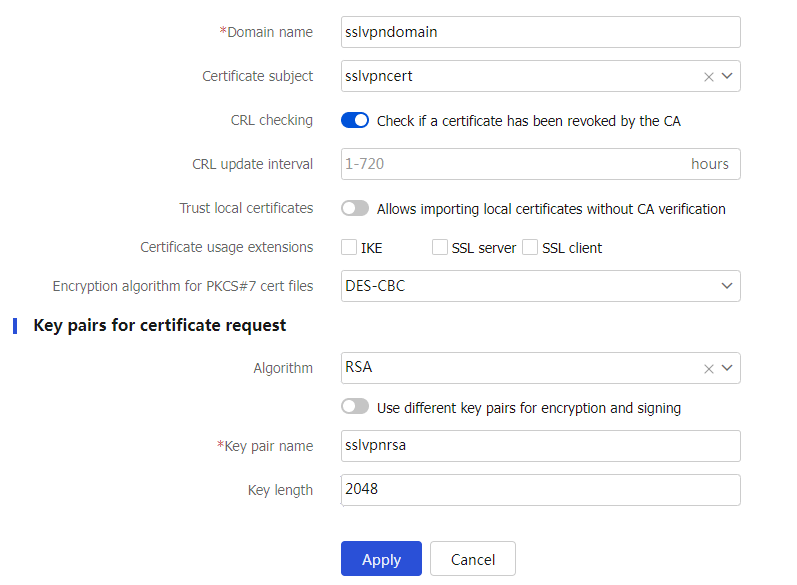Enable different key pairs for encryption toggle
Screen dimensions: 797x585
pos(355,407)
